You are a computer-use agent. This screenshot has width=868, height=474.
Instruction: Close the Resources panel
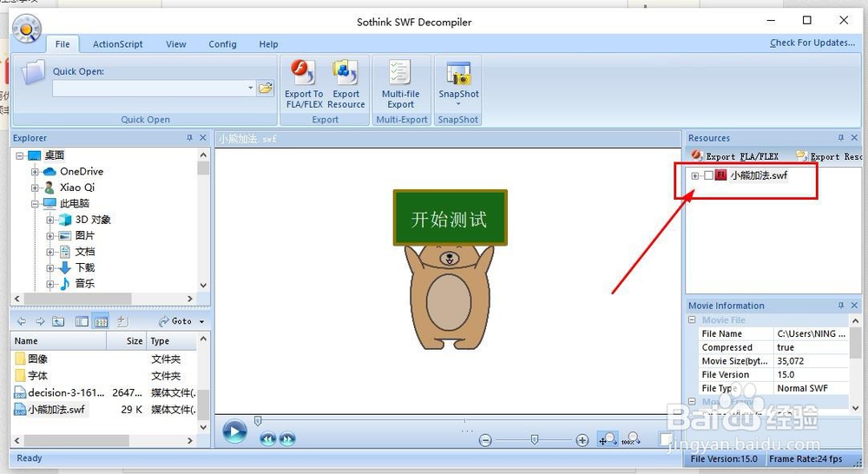[854, 138]
